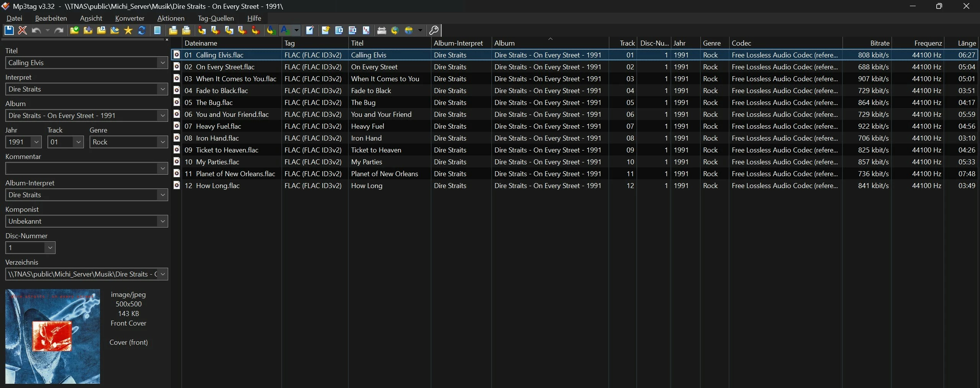Click the Redo arrow in the toolbar
This screenshot has height=388, width=980.
59,30
